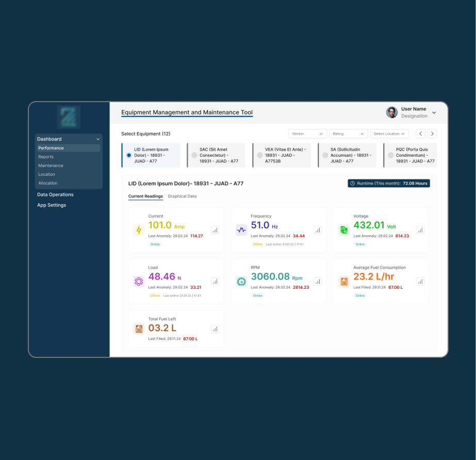This screenshot has height=460, width=476.
Task: Open Maintenance in the sidebar
Action: coord(51,166)
